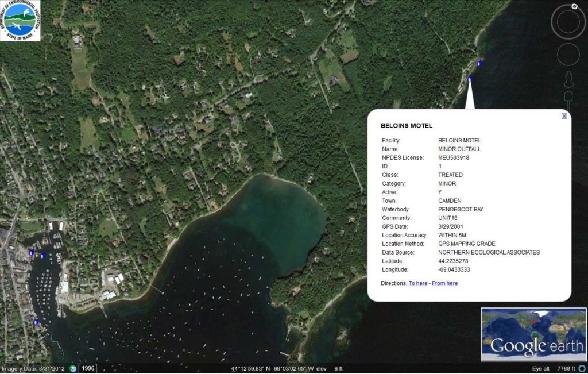This screenshot has height=374, width=588.
Task: Click the 'elev 6 ft' status bar value
Action: [329, 369]
